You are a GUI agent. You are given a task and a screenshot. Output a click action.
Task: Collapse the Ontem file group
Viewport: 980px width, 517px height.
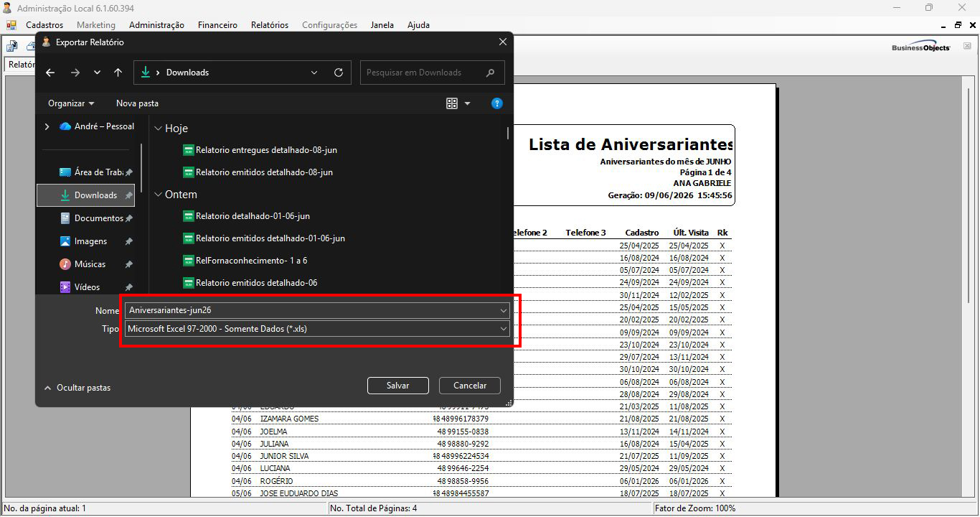[x=159, y=195]
